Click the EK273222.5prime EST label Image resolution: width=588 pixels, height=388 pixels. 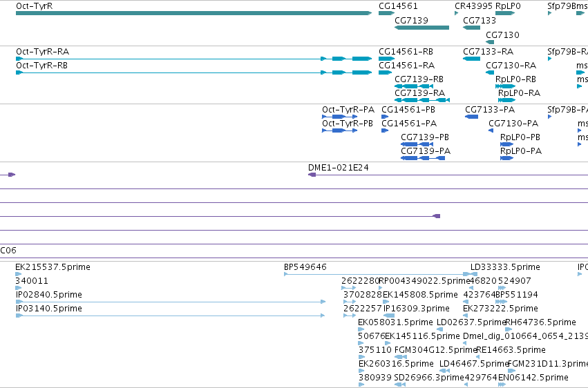coord(500,309)
